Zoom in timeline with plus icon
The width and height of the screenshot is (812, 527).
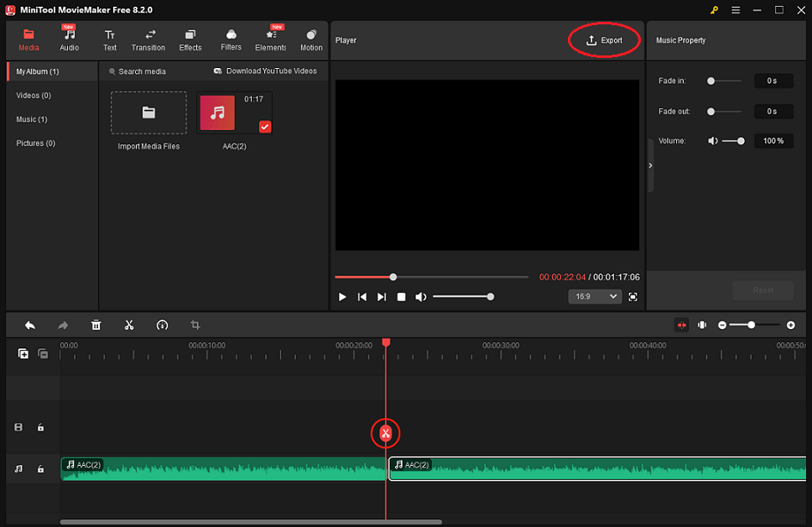791,326
